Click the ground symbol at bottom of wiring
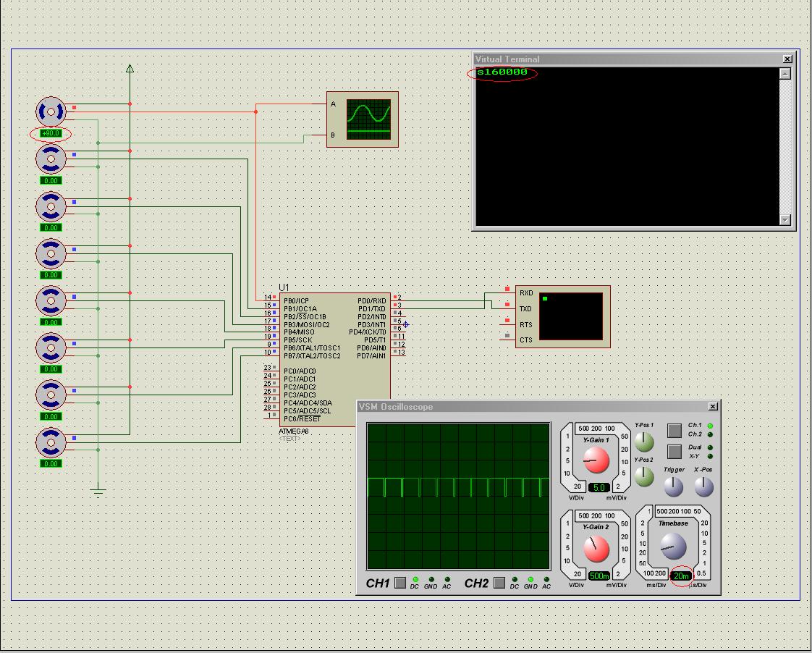The image size is (812, 653). click(98, 492)
